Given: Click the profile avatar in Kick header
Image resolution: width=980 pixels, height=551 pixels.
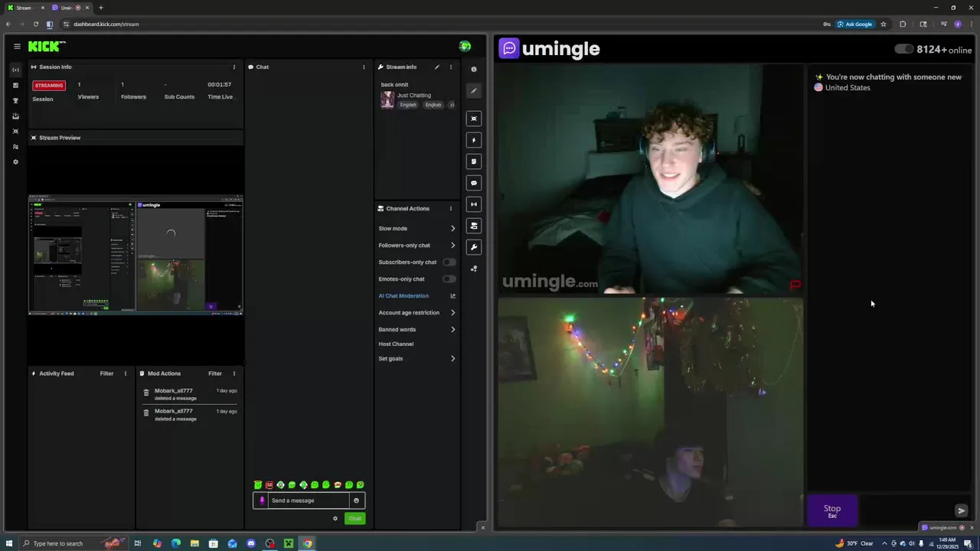Looking at the screenshot, I should [465, 47].
